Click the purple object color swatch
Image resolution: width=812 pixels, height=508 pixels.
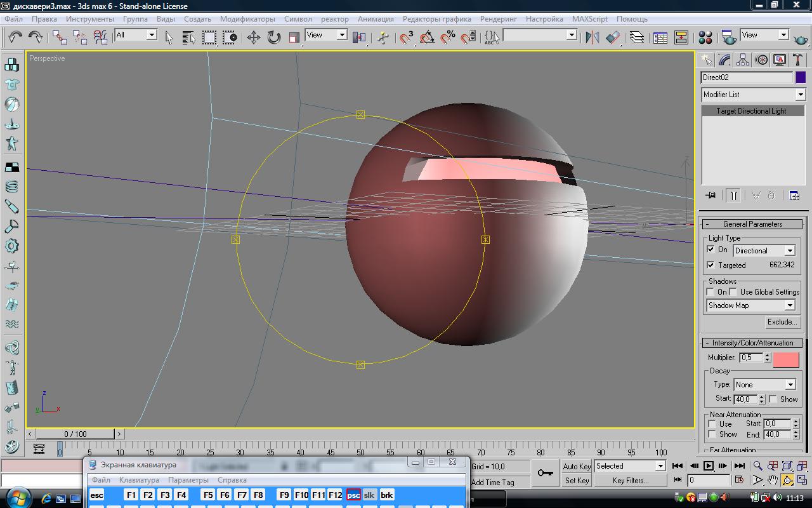click(801, 77)
